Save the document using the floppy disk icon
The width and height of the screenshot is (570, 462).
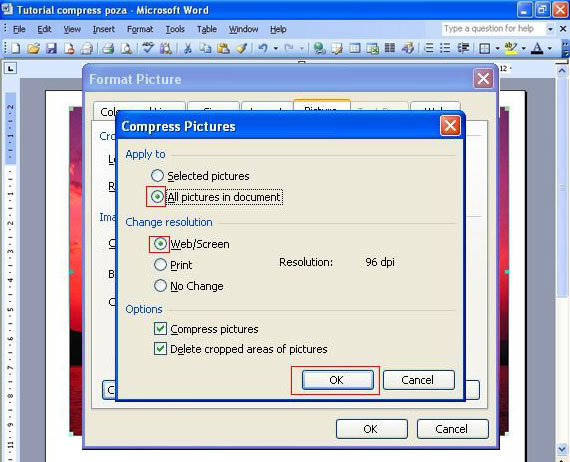51,48
